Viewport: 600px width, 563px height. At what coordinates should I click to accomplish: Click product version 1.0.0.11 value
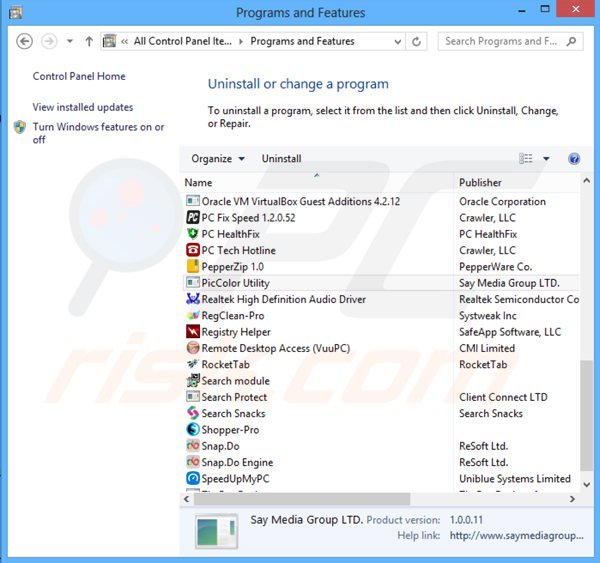(466, 520)
